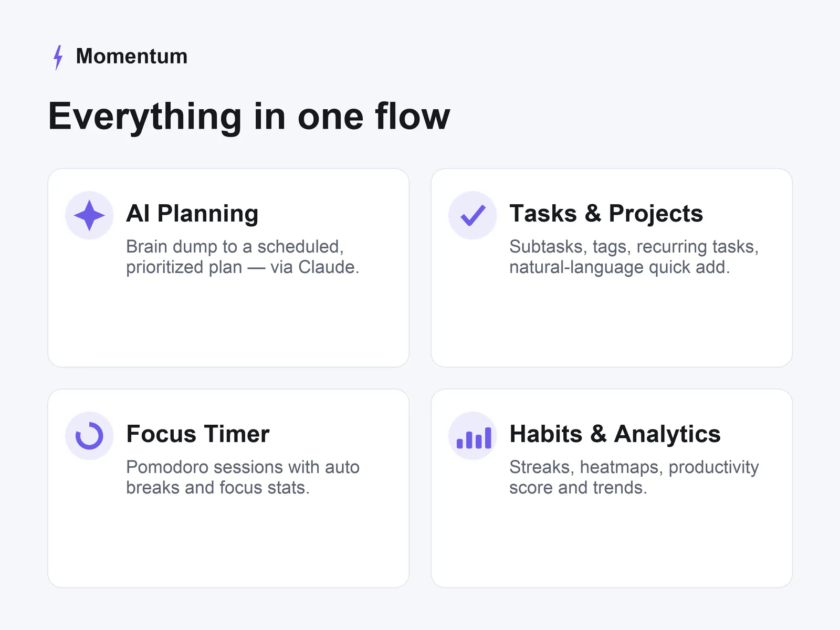Select the Tasks & Projects heading

[x=606, y=214]
